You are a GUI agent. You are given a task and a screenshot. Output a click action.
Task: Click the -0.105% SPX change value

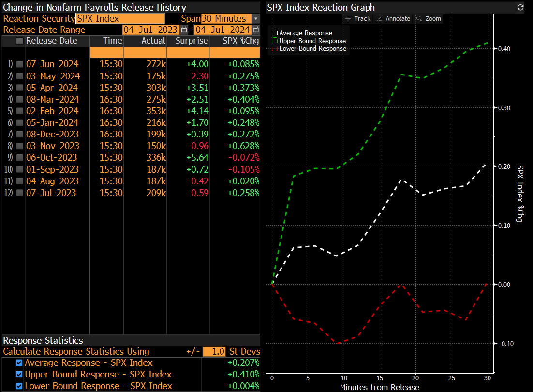coord(244,169)
